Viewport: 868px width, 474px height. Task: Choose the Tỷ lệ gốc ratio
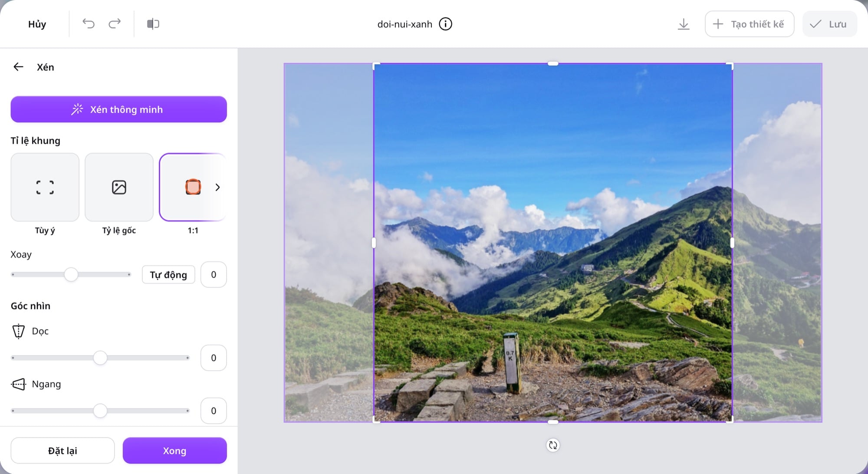(x=119, y=187)
